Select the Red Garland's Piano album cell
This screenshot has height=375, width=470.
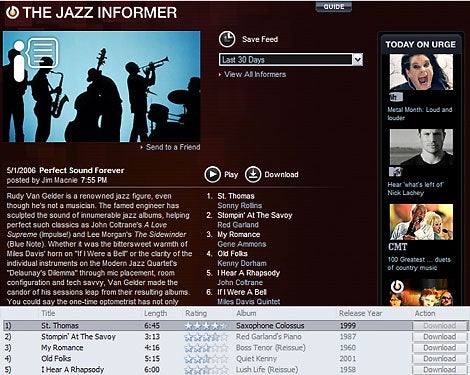269,337
